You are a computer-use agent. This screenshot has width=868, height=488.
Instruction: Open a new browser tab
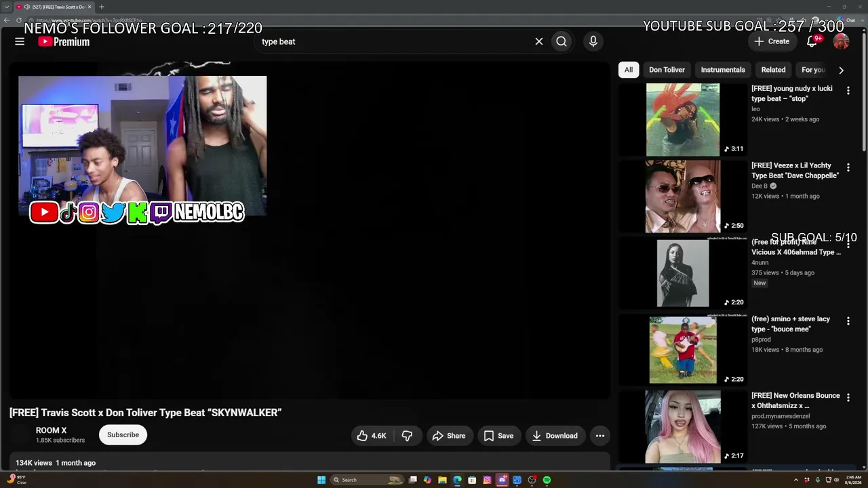point(101,7)
